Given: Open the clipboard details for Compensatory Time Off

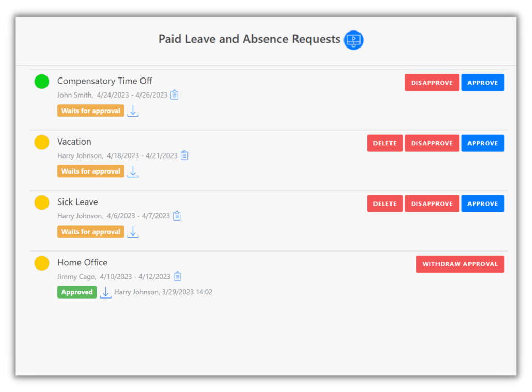Looking at the screenshot, I should click(x=174, y=95).
